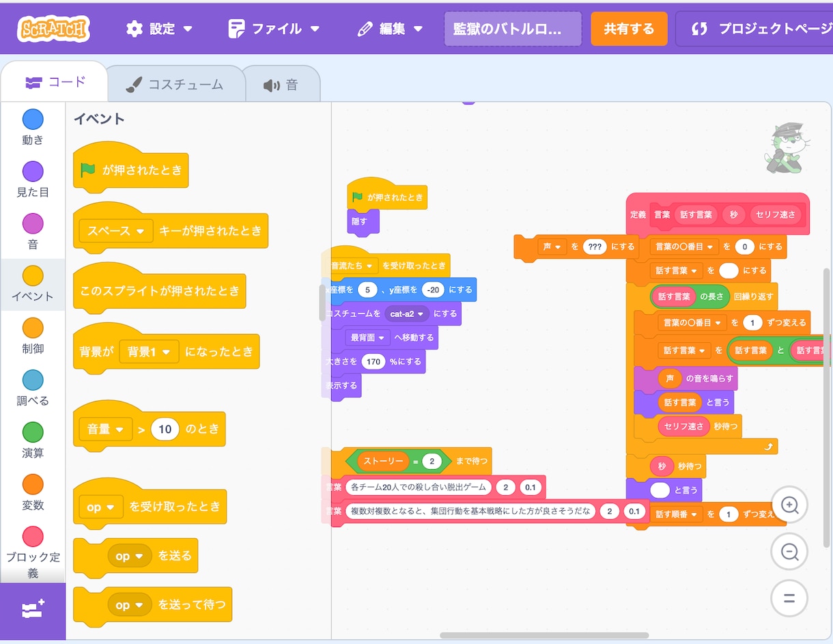Open op dropdown in を送って待つ block
Screen dimensions: 833x644
130,605
